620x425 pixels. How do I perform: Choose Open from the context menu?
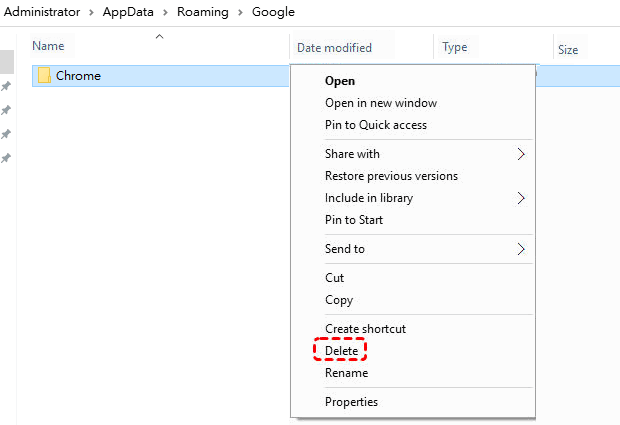[x=340, y=81]
